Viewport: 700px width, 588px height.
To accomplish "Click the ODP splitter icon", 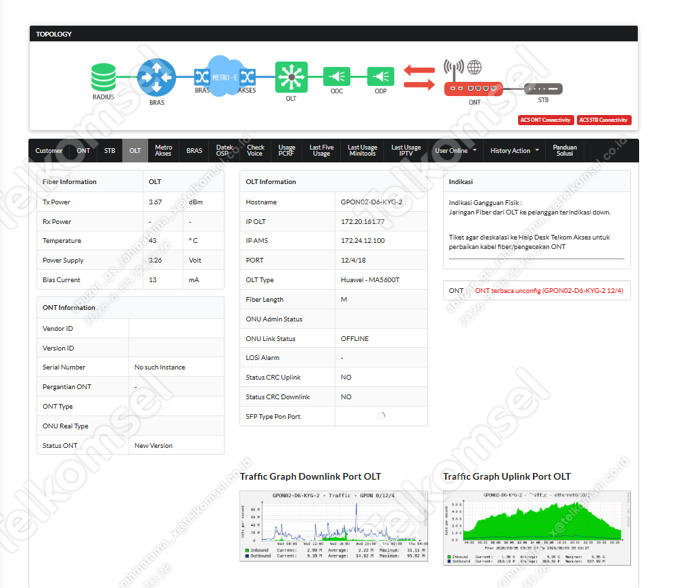I will pos(380,76).
